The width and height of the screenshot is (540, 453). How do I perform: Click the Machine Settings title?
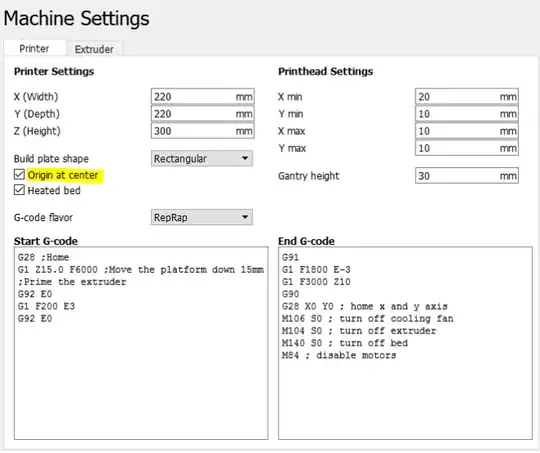point(76,18)
